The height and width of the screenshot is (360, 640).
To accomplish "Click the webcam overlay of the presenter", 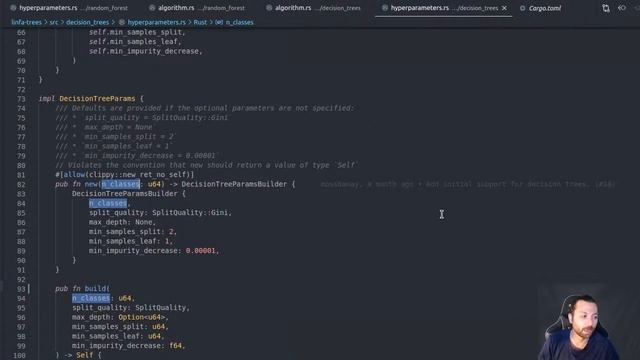I will coord(580,327).
